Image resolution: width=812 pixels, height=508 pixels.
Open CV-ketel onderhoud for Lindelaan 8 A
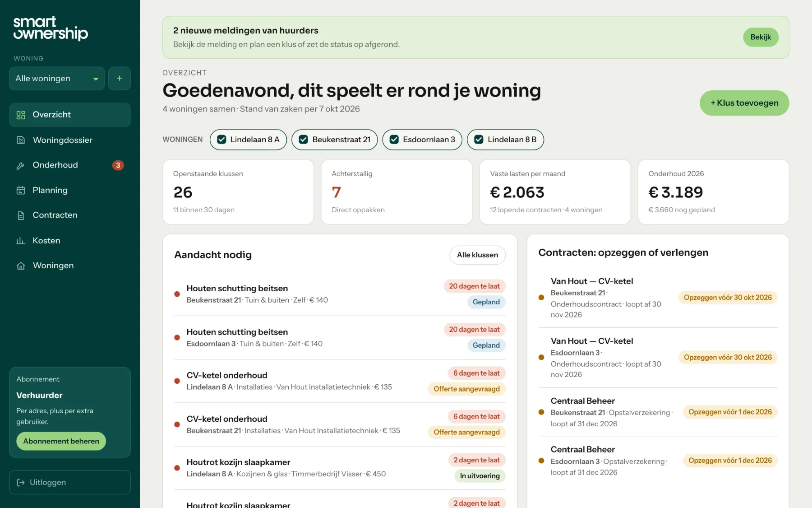click(340, 381)
